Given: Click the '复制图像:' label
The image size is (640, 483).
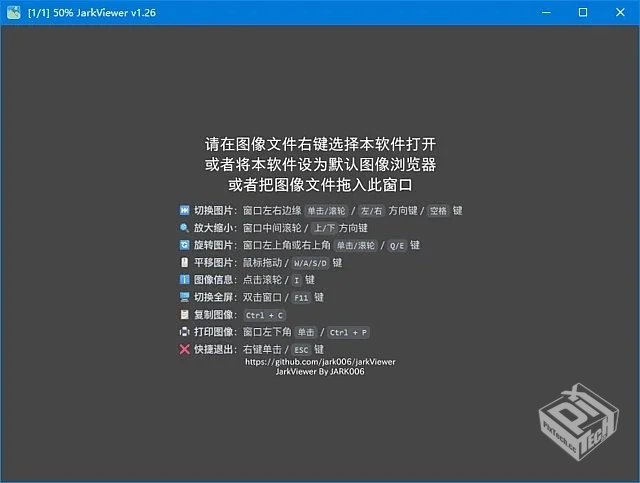Looking at the screenshot, I should coord(215,314).
